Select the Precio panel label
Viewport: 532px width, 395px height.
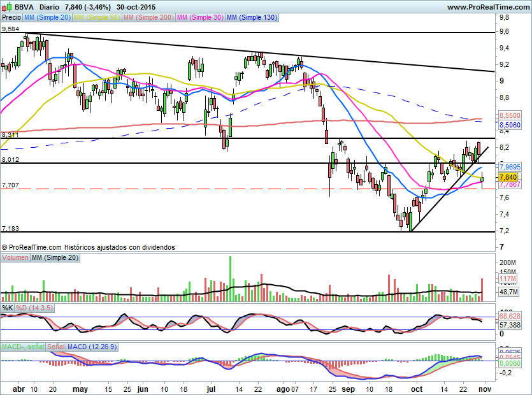point(11,18)
